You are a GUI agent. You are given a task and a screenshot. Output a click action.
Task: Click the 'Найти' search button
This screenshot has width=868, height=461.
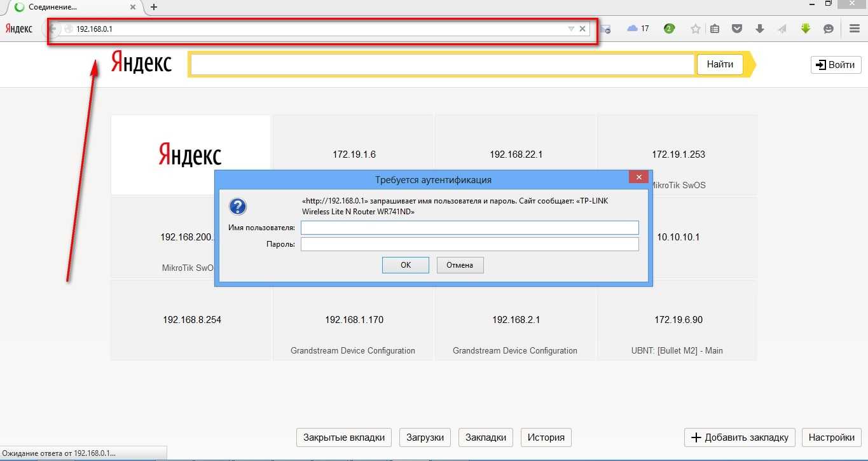pyautogui.click(x=720, y=64)
